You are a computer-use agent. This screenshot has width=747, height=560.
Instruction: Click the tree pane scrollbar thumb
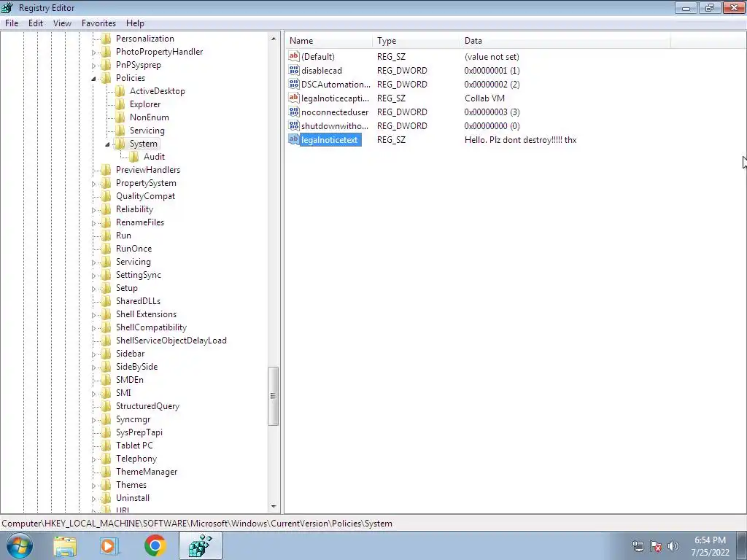point(274,396)
